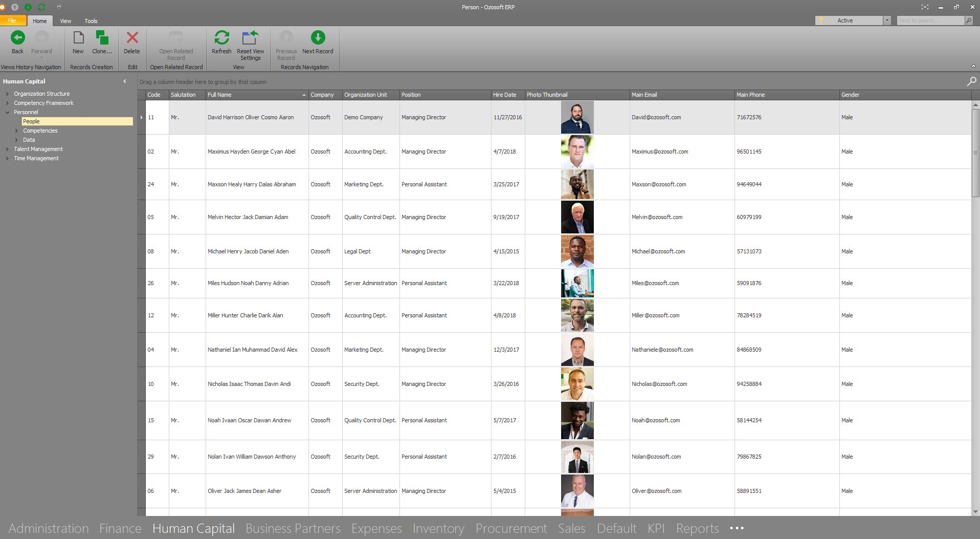Sort by Full Name column header
980x539 pixels.
click(x=257, y=95)
